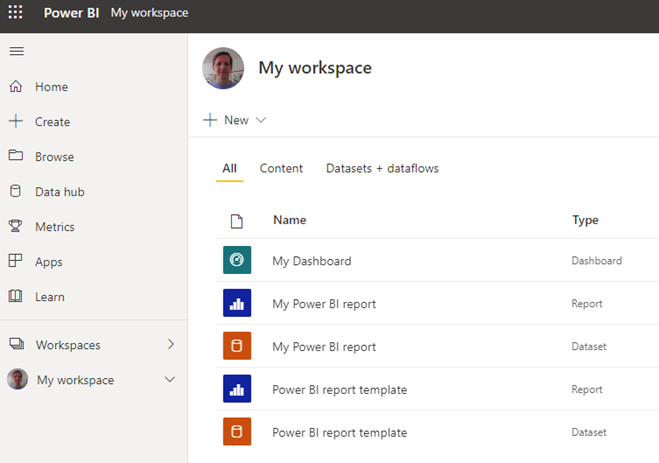The image size is (659, 463).
Task: Open Metrics from the sidebar
Action: pos(55,227)
